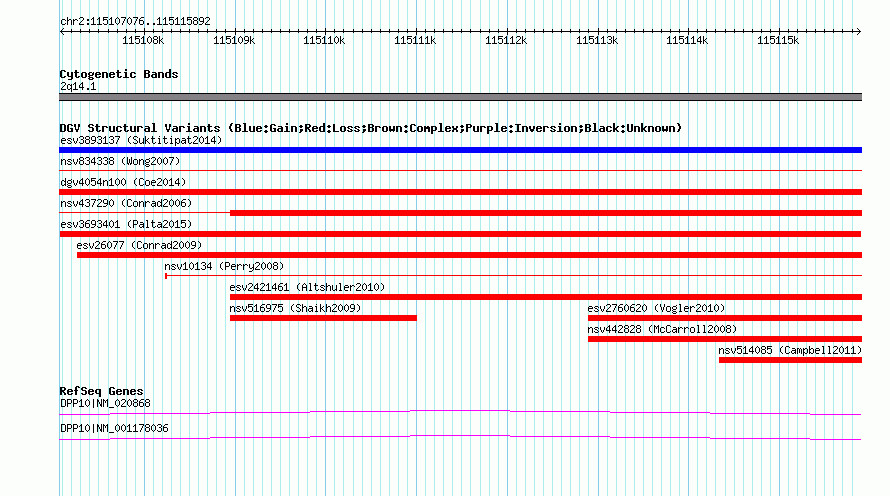Open the esv2421461 (Altshuler2010) label

(307, 287)
